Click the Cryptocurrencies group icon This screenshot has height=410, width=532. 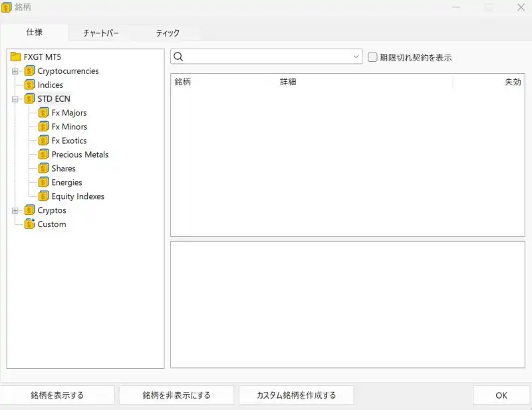(x=29, y=71)
